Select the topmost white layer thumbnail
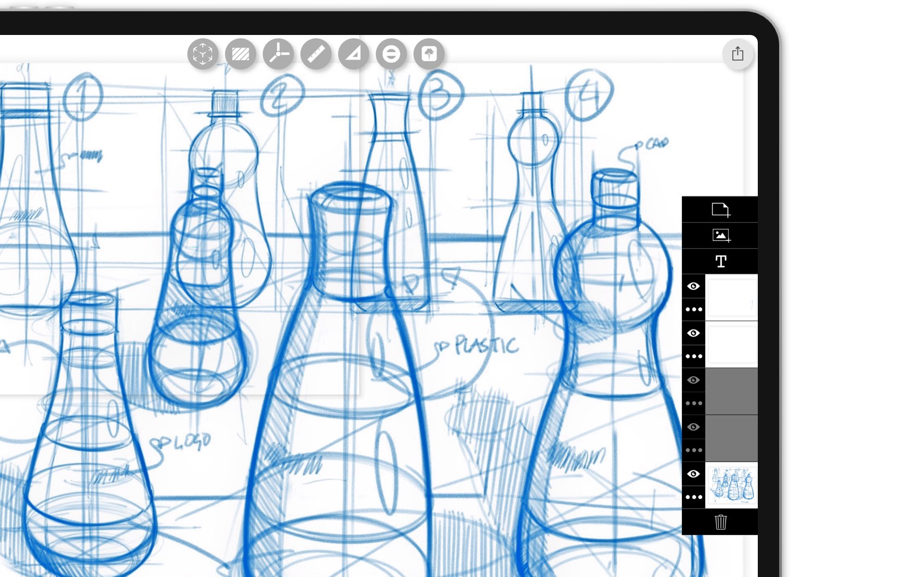This screenshot has height=577, width=924. click(732, 298)
